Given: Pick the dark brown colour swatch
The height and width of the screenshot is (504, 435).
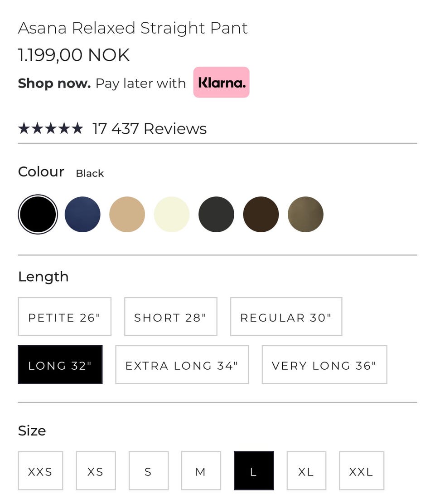Looking at the screenshot, I should point(261,214).
